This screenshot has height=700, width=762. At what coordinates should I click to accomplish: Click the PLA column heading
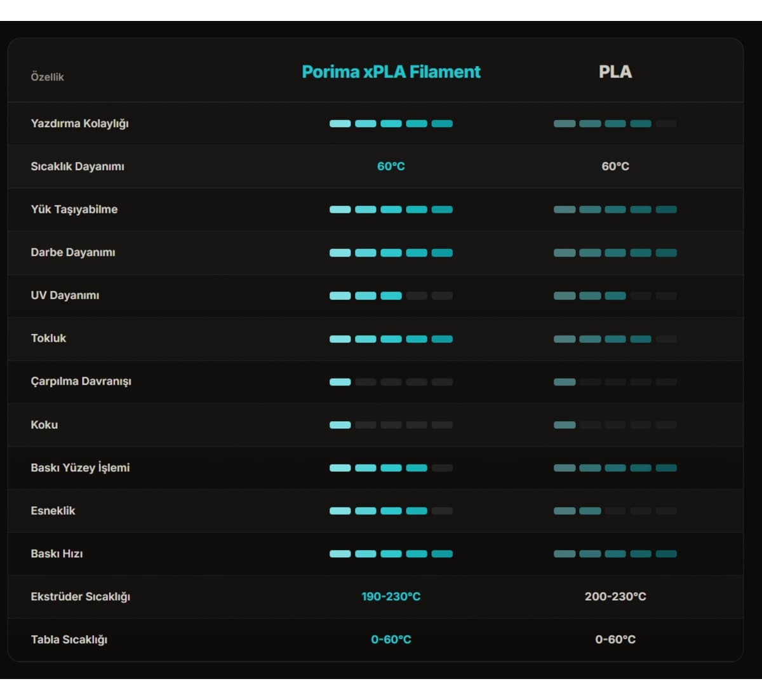[x=615, y=72]
